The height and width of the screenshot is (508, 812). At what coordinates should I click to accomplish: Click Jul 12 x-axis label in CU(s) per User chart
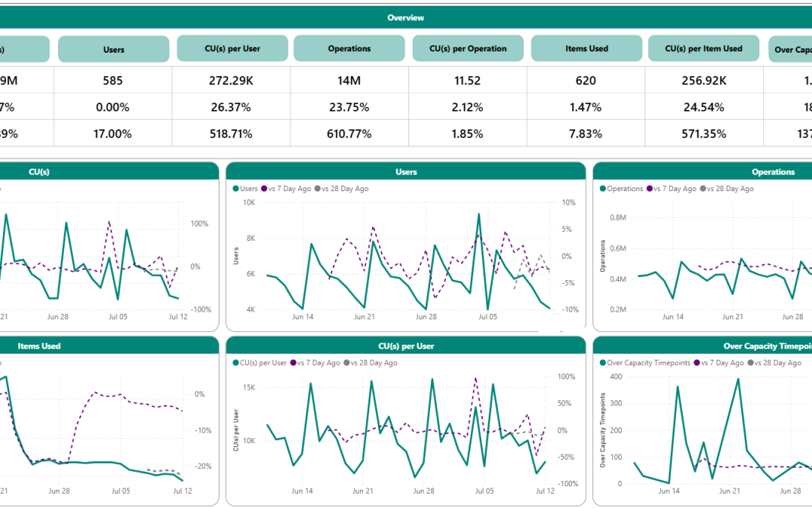click(x=545, y=491)
